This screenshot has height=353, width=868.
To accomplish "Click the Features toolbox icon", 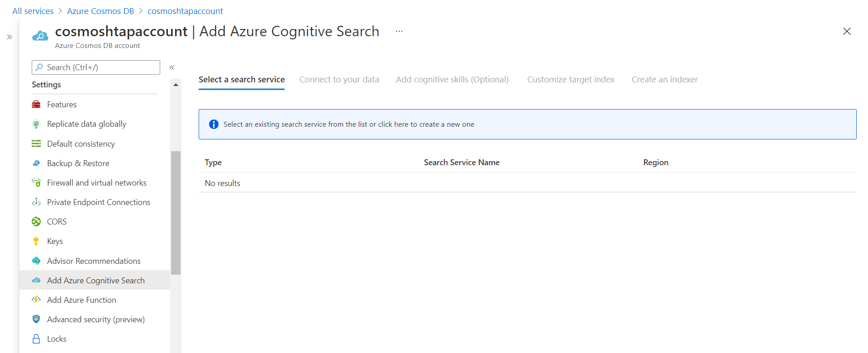I will tap(36, 105).
